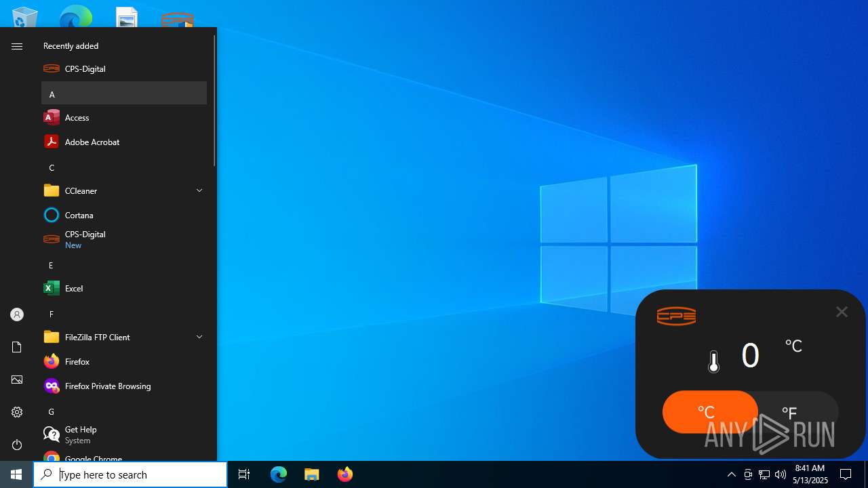Launch Google Chrome from the app list

click(124, 455)
